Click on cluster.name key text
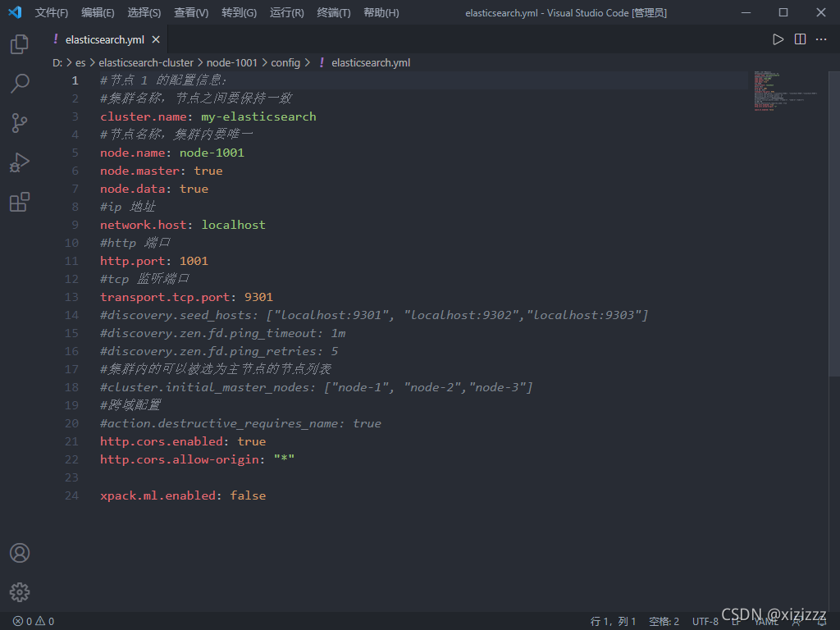The width and height of the screenshot is (840, 630). click(143, 116)
